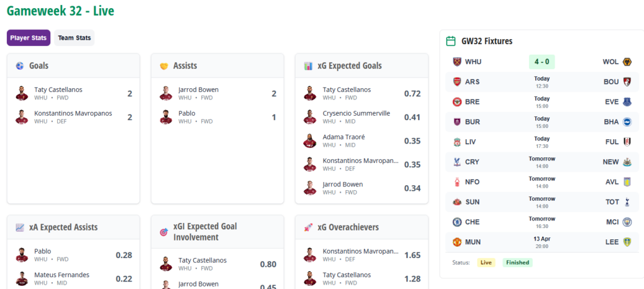Switch to the Team Stats tab

click(74, 38)
